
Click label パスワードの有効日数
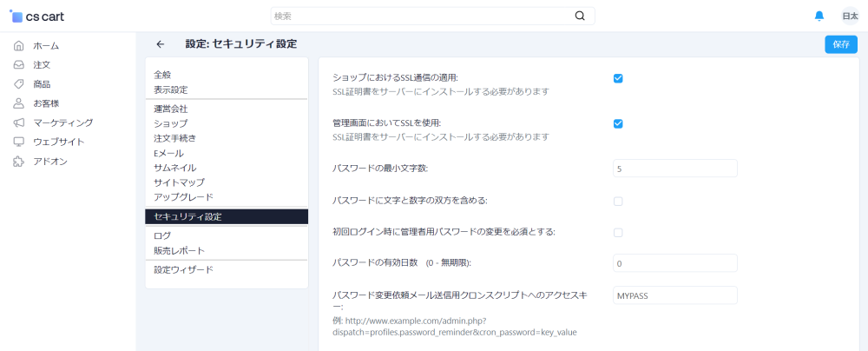coord(401,263)
